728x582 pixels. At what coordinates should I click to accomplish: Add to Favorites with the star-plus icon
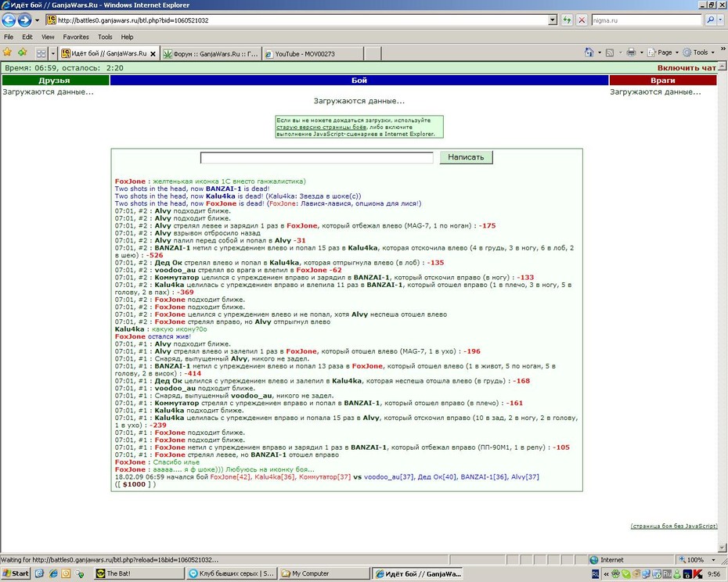[22, 52]
